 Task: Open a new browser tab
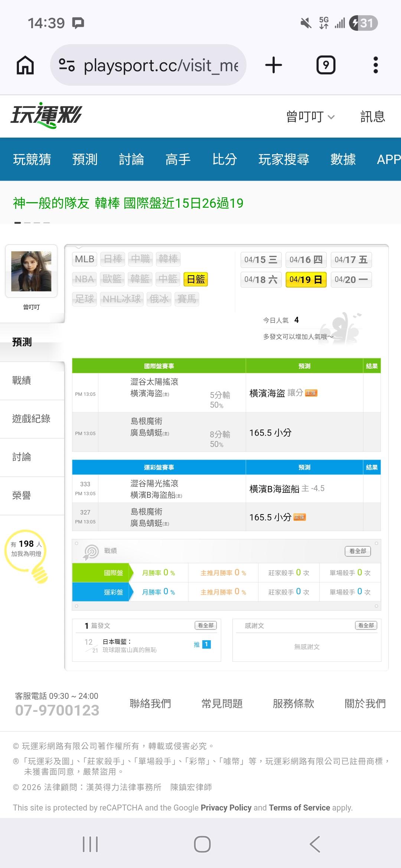[274, 65]
